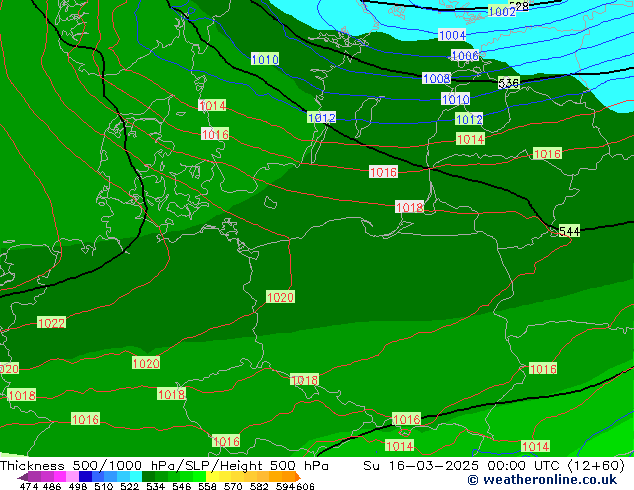
Task: Click the legend value 606
Action: (x=305, y=486)
